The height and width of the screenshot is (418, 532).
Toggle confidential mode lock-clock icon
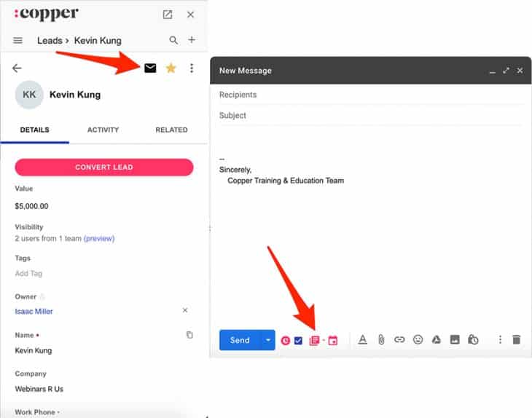[473, 339]
